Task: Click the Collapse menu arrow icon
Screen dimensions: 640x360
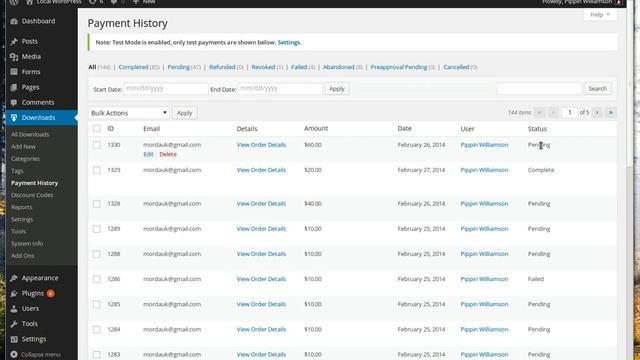Action: click(x=14, y=354)
